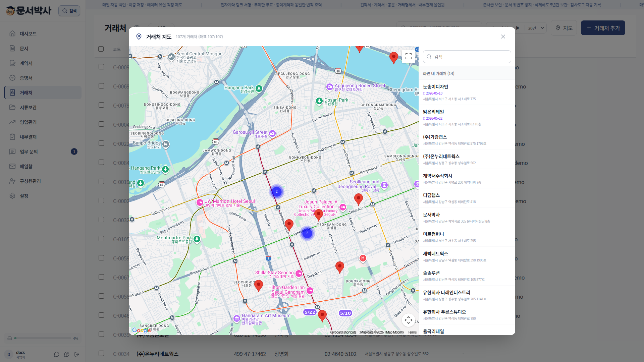Select 맑은리테일 in the map side list
Screen dimensions: 644x362
coord(467,117)
